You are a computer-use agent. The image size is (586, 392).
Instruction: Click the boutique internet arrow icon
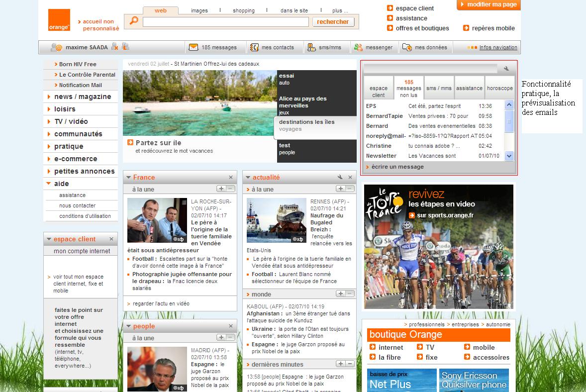point(373,347)
